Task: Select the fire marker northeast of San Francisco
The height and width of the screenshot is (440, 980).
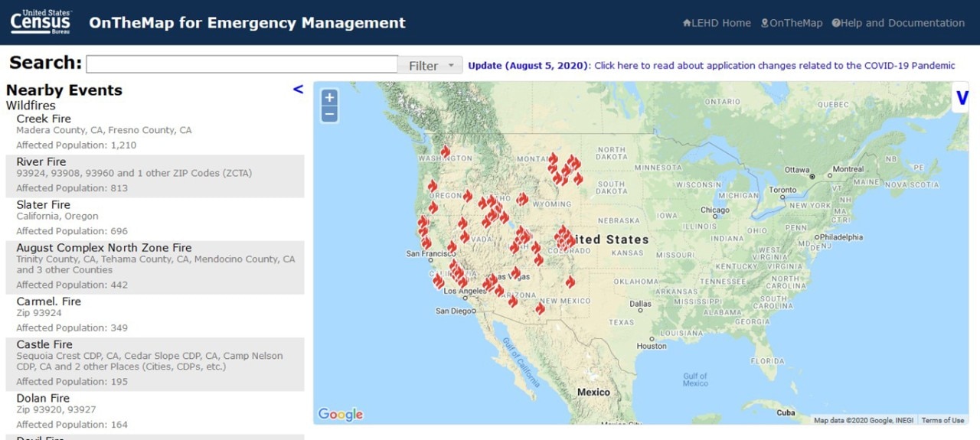Action: 452,247
